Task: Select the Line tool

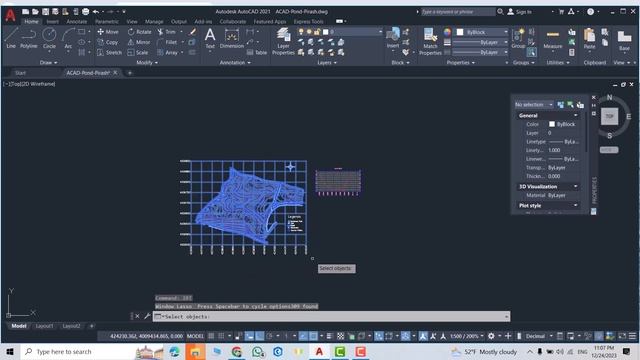Action: click(x=11, y=38)
